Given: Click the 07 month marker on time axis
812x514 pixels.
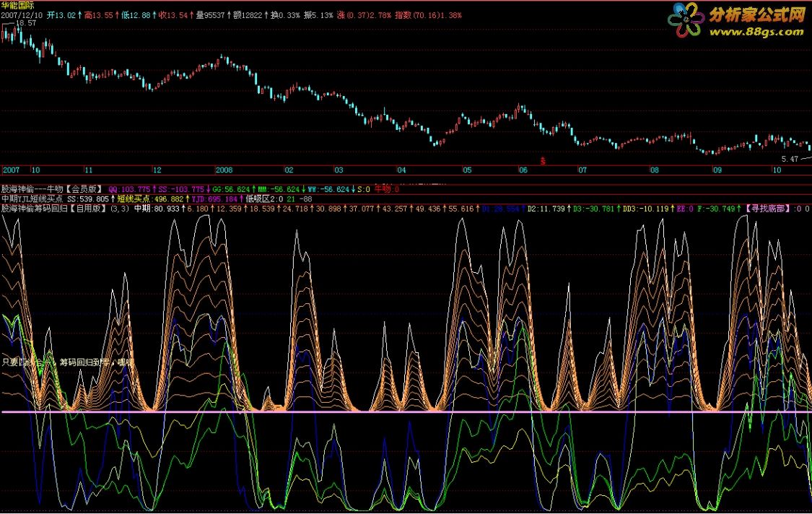Looking at the screenshot, I should click(x=582, y=170).
